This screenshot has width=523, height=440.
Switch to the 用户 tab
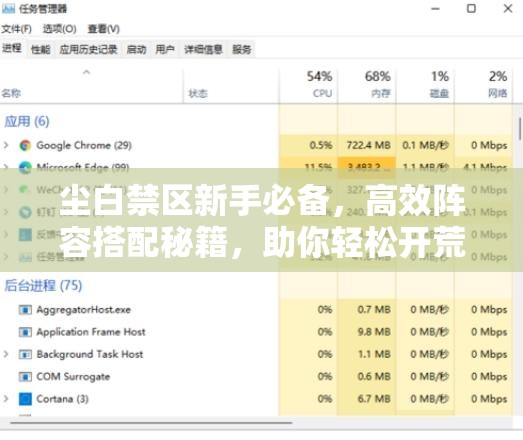[x=165, y=50]
